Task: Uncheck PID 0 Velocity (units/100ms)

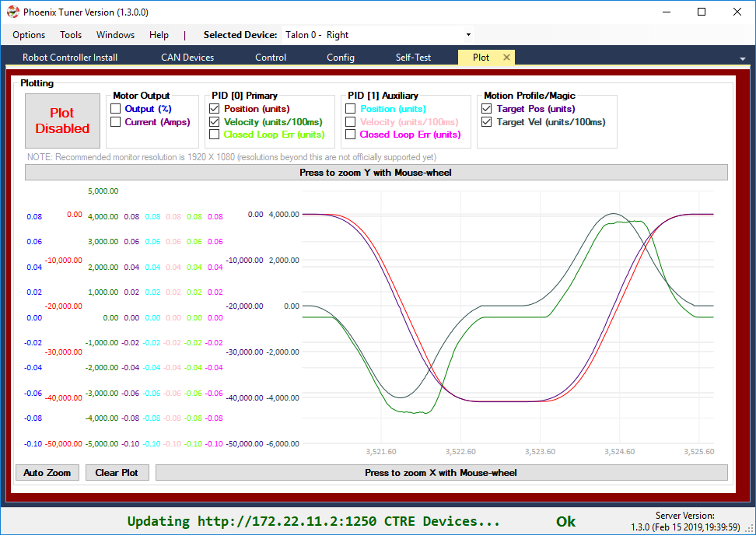Action: (215, 121)
